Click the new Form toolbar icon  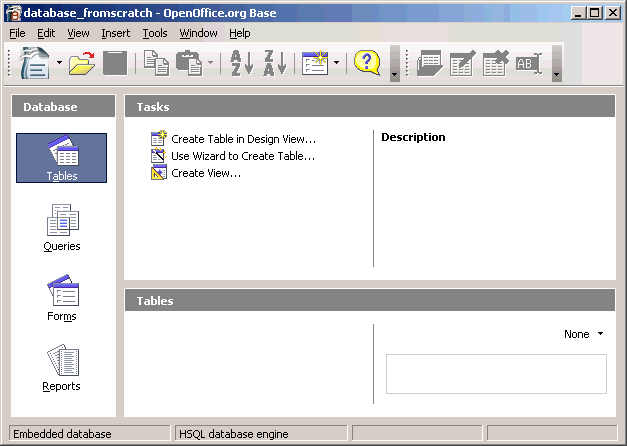315,63
